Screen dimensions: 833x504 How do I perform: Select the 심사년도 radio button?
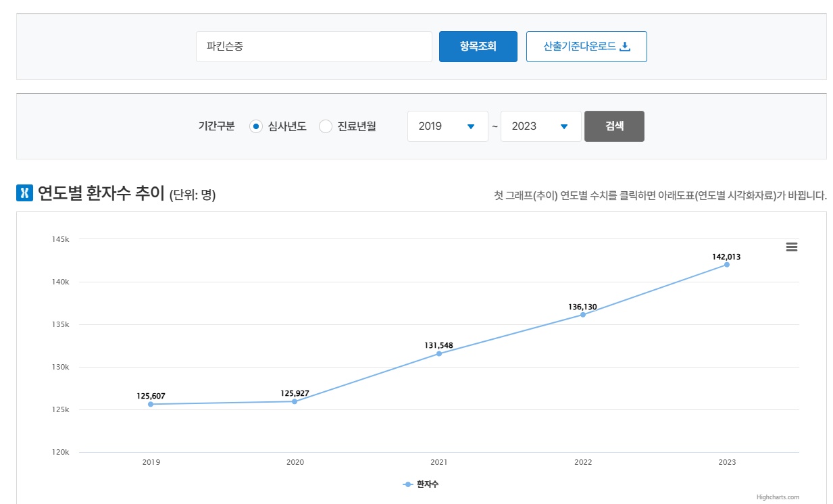(255, 126)
